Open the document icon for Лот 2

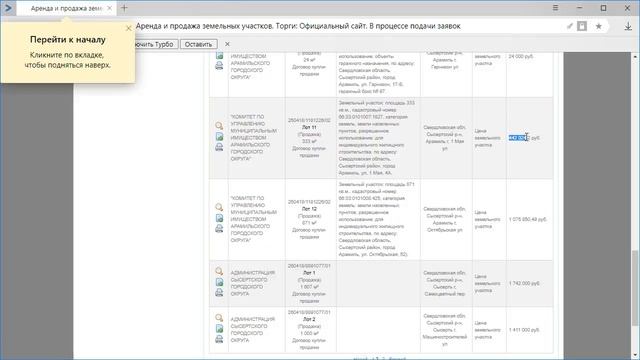tap(219, 329)
